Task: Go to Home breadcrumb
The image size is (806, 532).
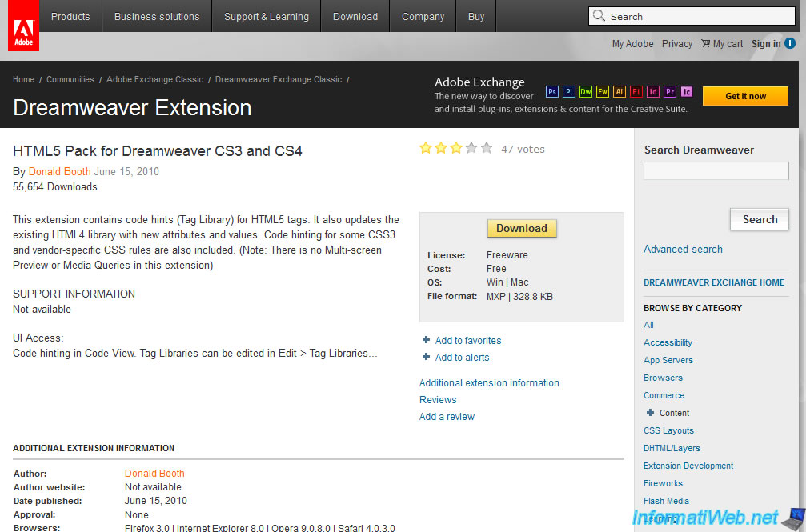Action: click(x=24, y=80)
